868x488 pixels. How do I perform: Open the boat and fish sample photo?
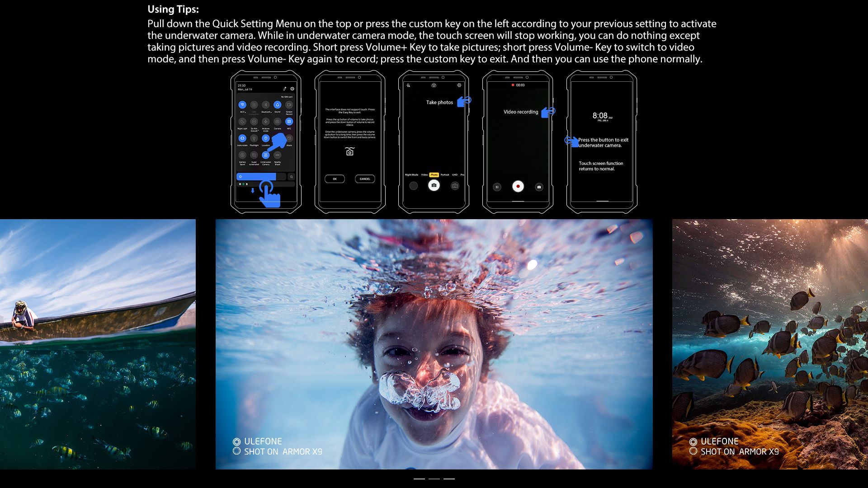coord(98,344)
